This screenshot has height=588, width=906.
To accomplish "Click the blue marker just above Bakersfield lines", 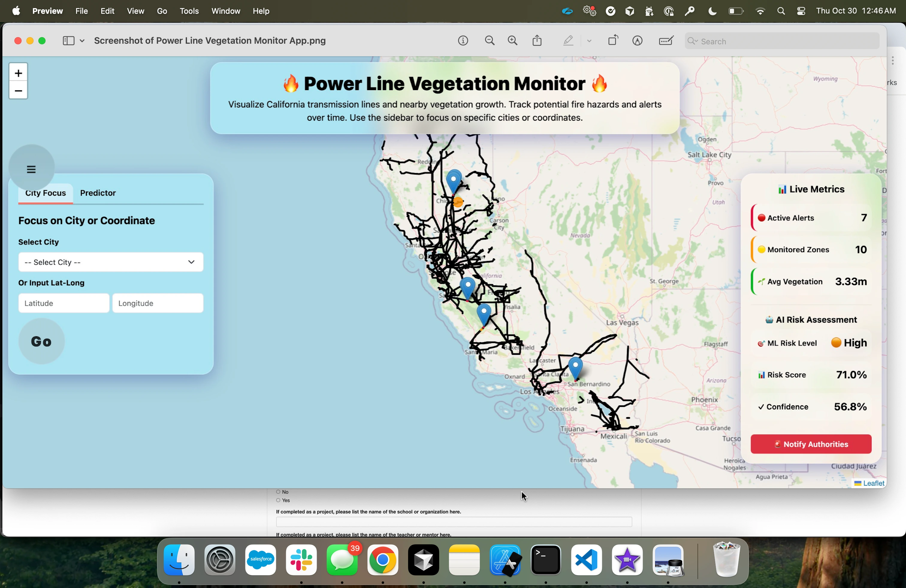I will point(484,315).
